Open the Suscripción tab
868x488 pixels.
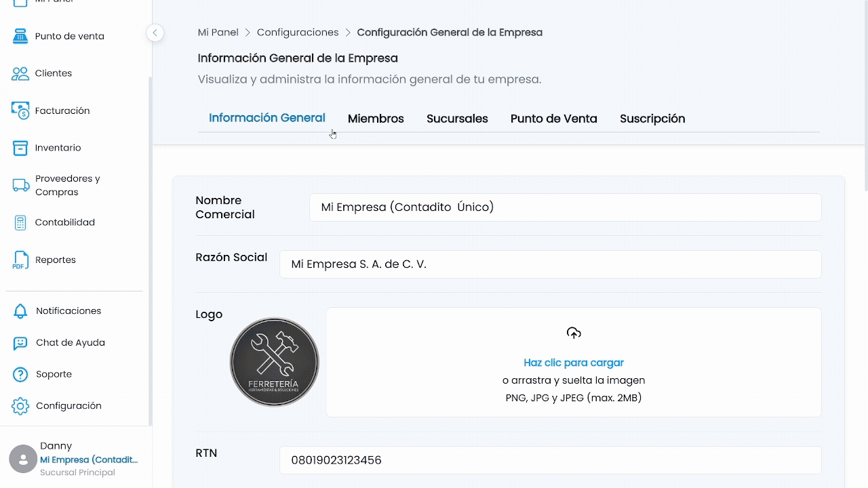coord(652,119)
